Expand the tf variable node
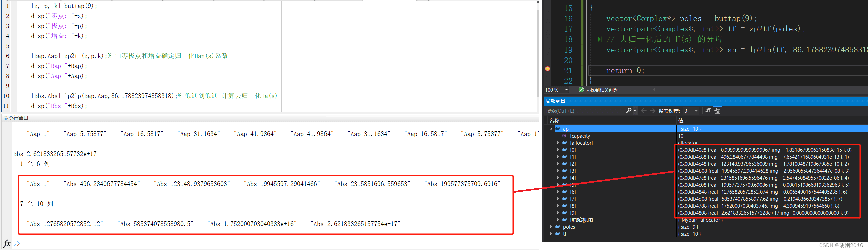The height and width of the screenshot is (251, 868). [x=551, y=234]
